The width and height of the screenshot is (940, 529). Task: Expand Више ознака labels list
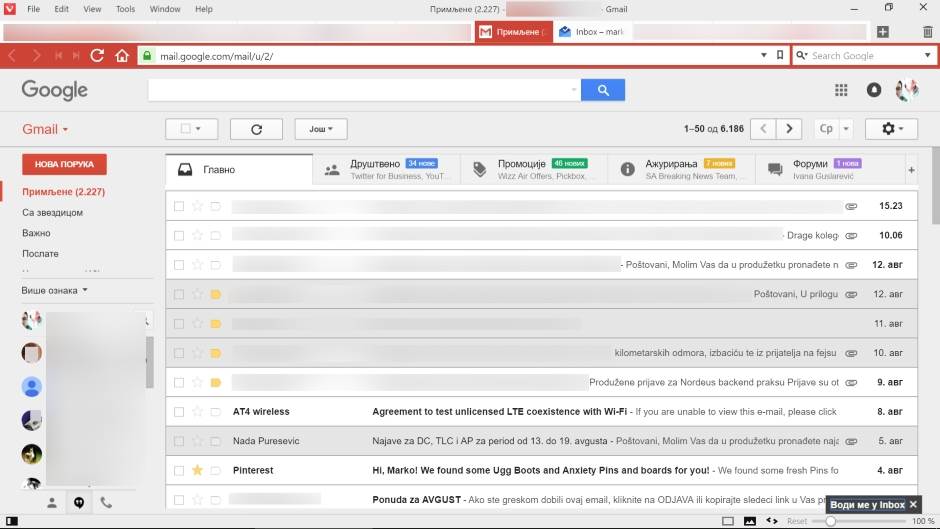pos(55,291)
